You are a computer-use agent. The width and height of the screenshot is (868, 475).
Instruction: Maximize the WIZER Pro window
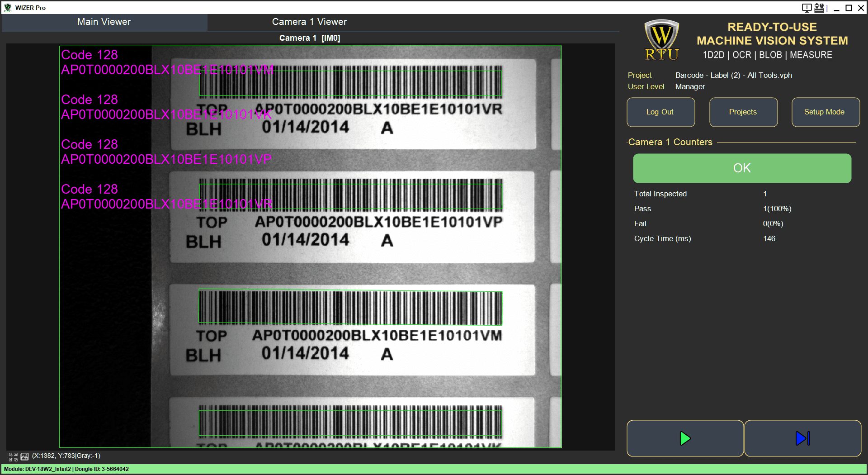849,8
